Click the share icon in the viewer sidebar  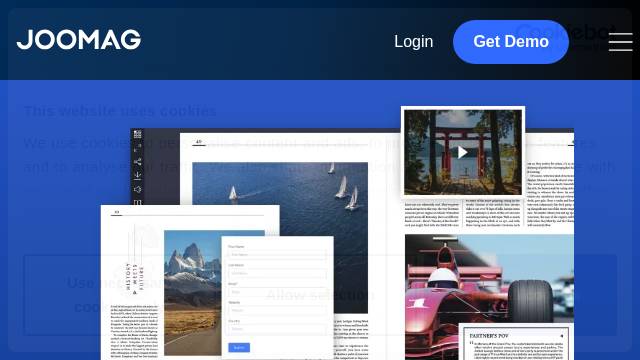[x=138, y=162]
